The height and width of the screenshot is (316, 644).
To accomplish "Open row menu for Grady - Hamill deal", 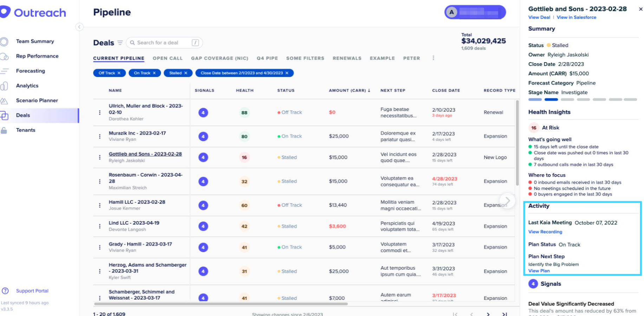I will tap(100, 247).
